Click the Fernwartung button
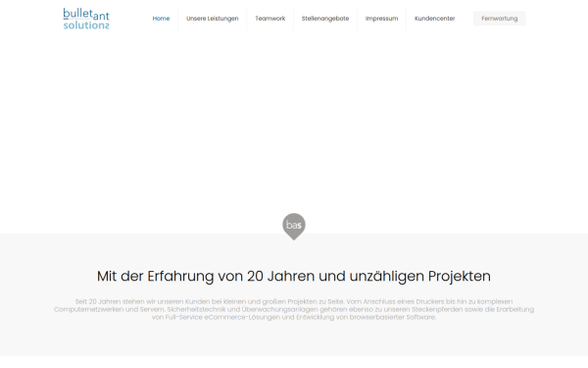The height and width of the screenshot is (368, 588). click(x=499, y=19)
